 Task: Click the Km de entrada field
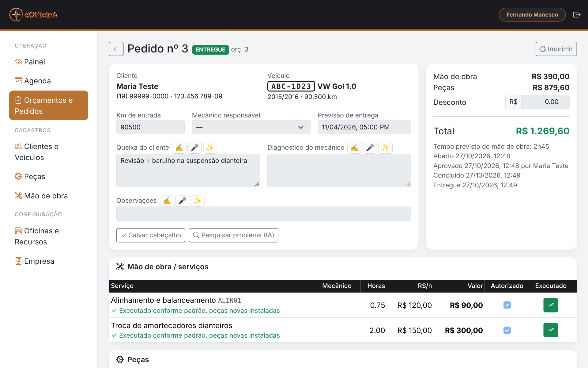coord(150,127)
